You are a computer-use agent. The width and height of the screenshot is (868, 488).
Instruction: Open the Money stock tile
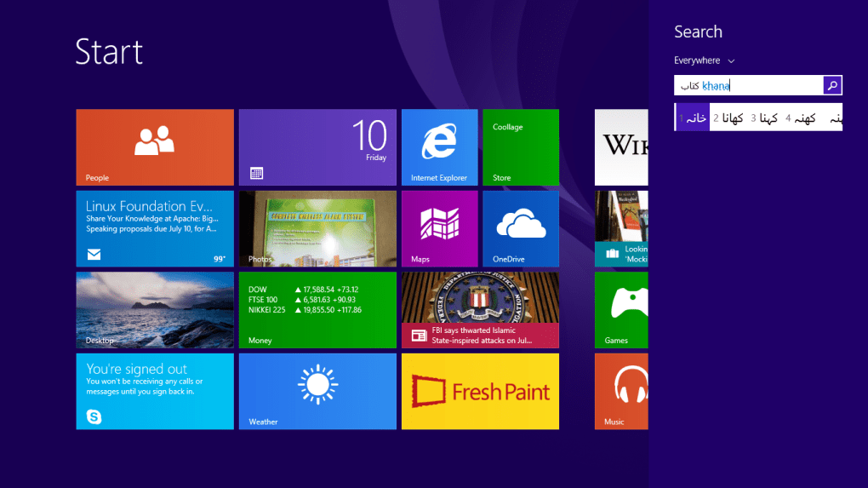click(317, 310)
